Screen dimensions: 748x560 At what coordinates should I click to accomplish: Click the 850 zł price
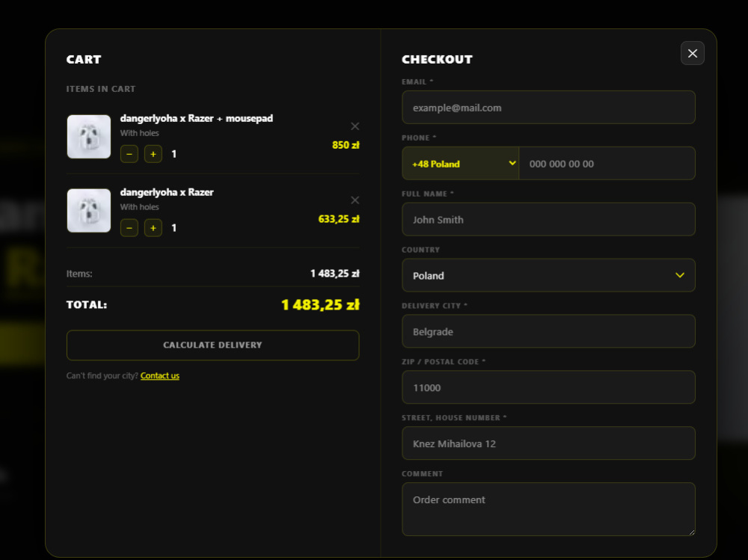click(346, 145)
